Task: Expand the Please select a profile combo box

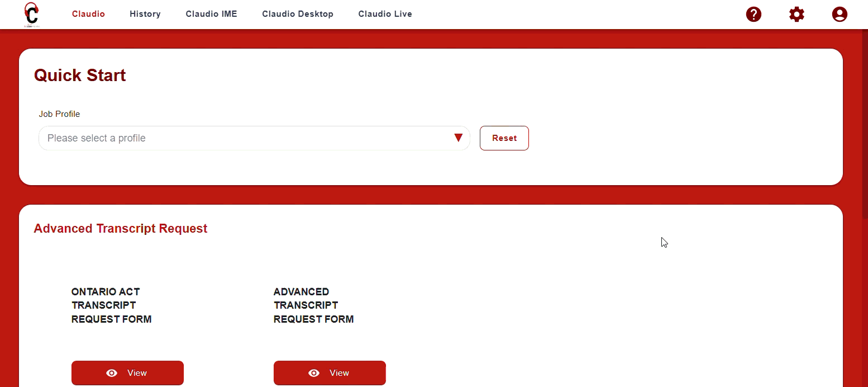Action: (254, 138)
